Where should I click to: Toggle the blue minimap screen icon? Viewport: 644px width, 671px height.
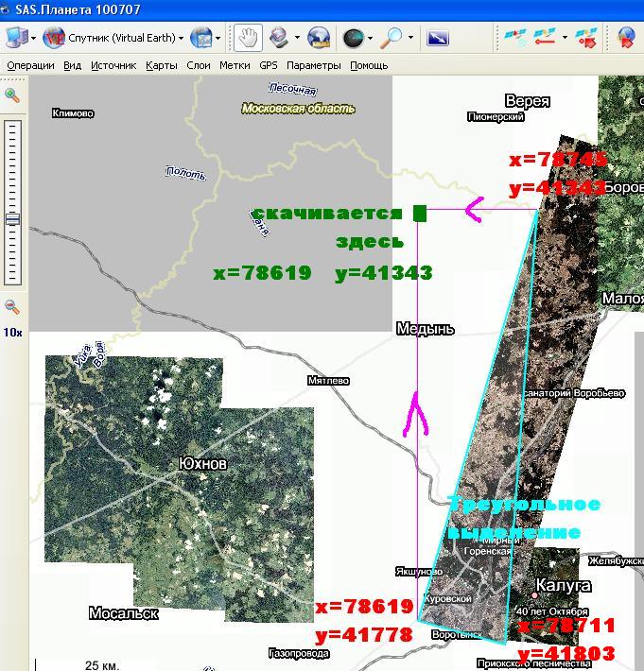click(438, 38)
